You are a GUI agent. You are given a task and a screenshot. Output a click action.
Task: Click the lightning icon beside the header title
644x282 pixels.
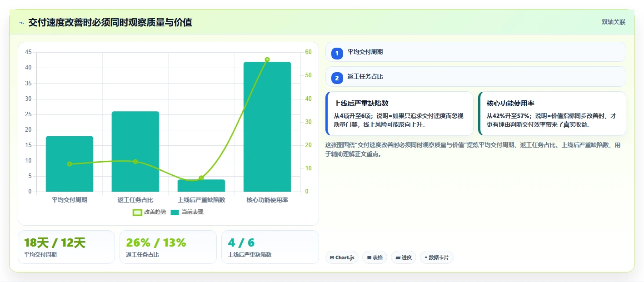(21, 23)
